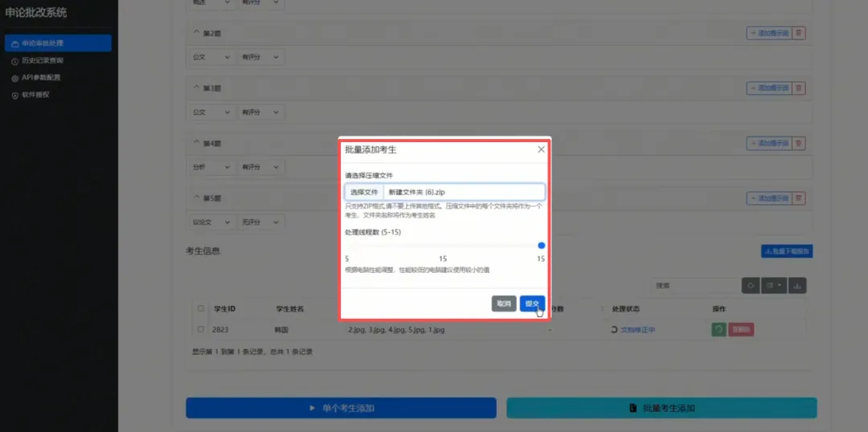Click the 批量下载报告 button
Image resolution: width=868 pixels, height=432 pixels.
click(x=787, y=251)
